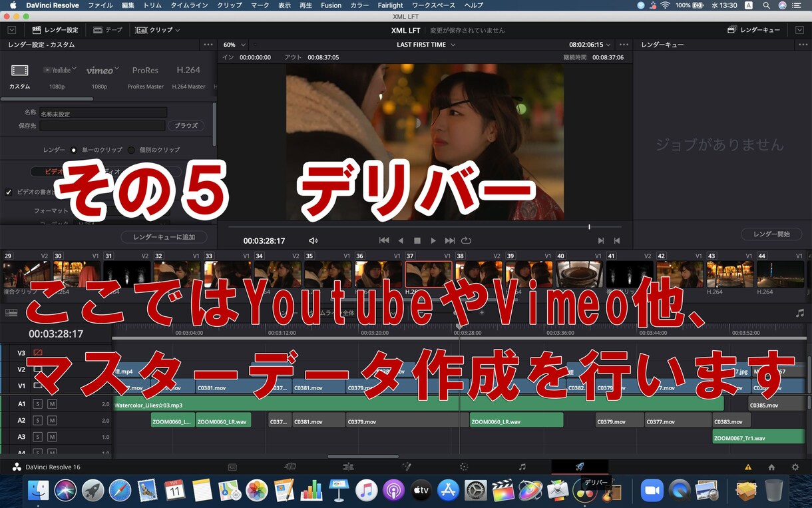Open Safari from the Dock
The height and width of the screenshot is (508, 812).
click(120, 491)
